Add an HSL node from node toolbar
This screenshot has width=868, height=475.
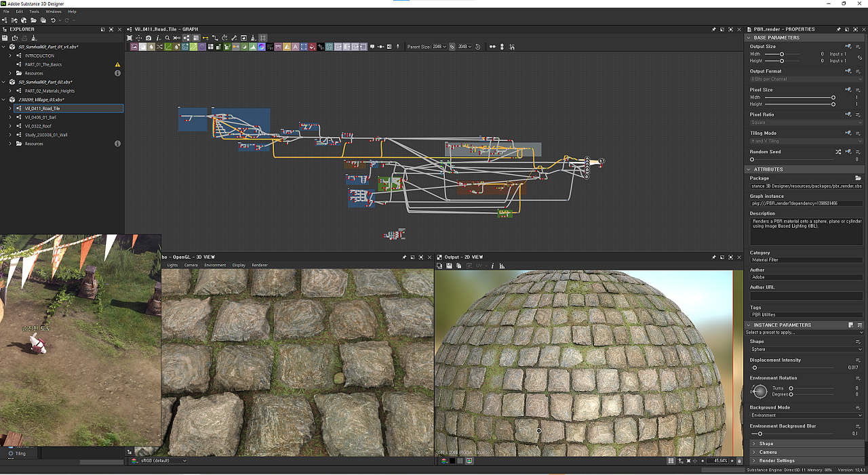244,47
